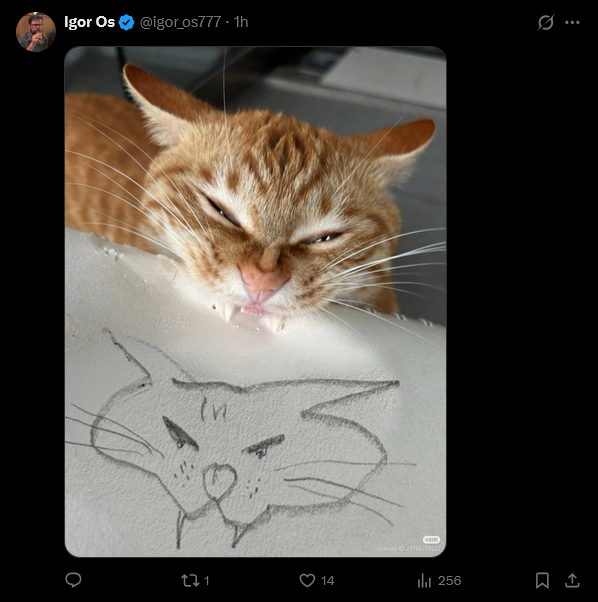
Task: Click the repost count of 1
Action: pyautogui.click(x=206, y=580)
